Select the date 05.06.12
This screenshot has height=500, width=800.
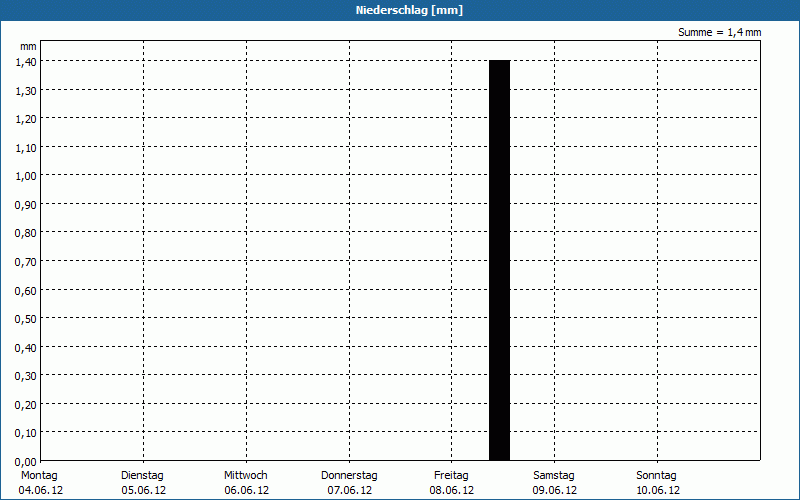tap(144, 490)
